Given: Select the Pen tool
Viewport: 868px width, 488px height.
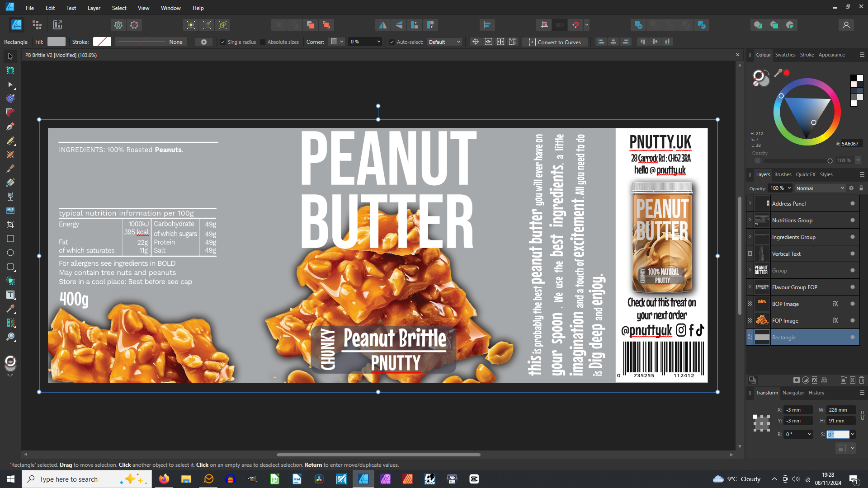Looking at the screenshot, I should (x=10, y=127).
